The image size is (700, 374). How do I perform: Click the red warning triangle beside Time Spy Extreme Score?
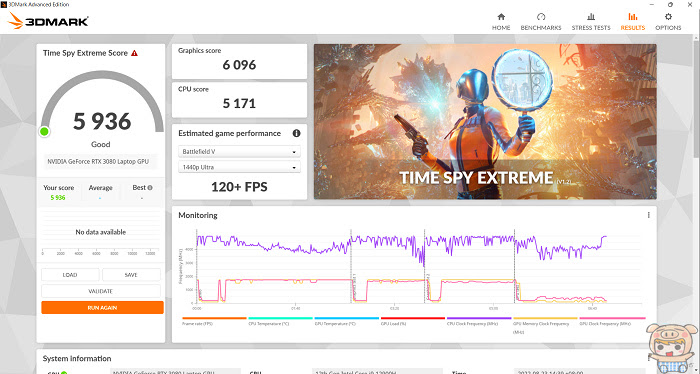coord(134,53)
